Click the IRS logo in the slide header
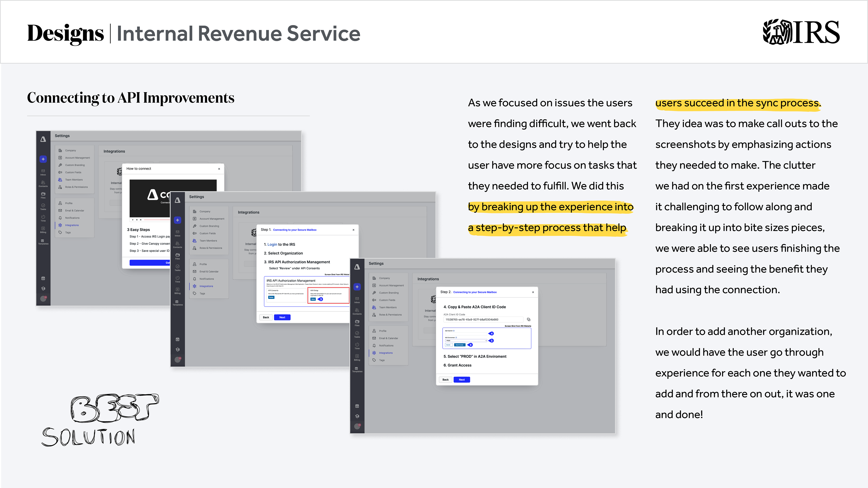Viewport: 868px width, 488px height. click(x=801, y=32)
